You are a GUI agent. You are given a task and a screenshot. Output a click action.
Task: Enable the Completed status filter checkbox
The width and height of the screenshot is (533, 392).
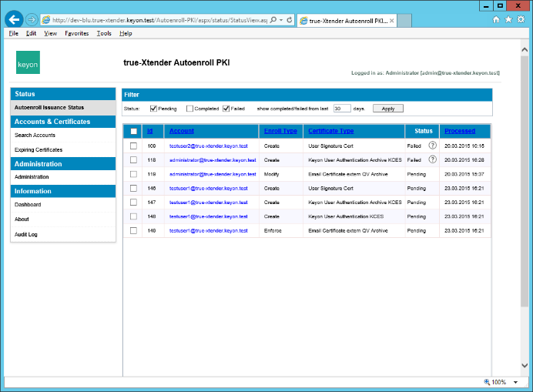point(189,109)
